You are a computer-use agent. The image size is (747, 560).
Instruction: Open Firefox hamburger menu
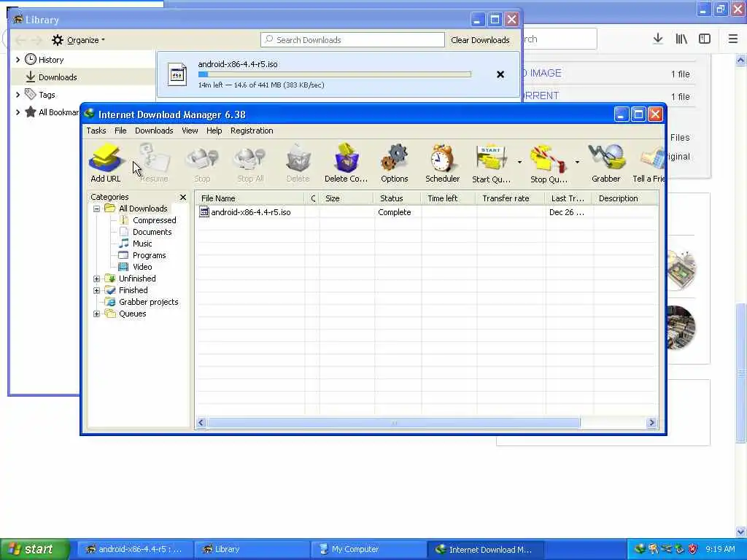coord(733,39)
